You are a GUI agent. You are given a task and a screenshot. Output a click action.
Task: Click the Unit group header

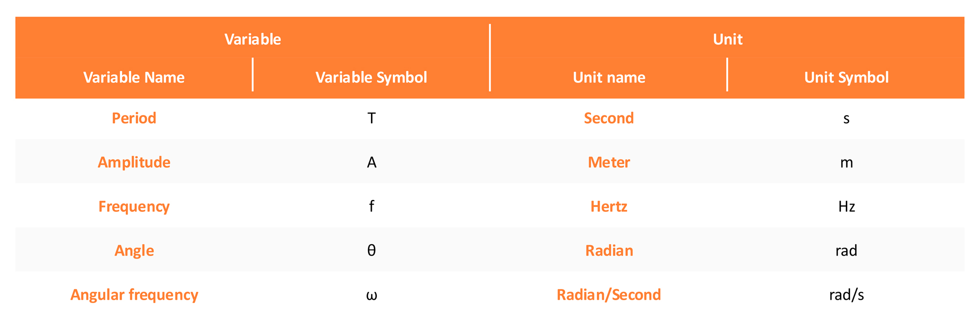[728, 39]
